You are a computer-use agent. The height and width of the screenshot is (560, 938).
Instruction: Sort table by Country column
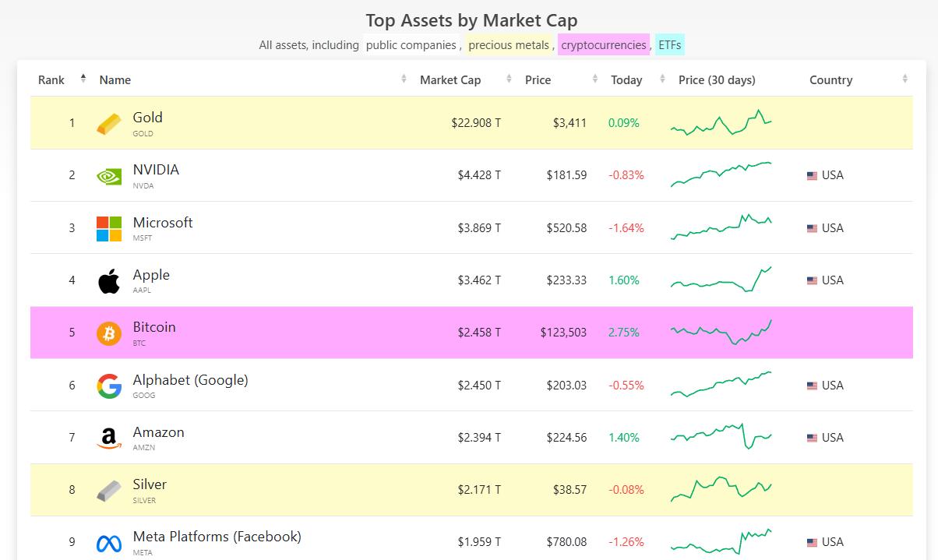830,79
